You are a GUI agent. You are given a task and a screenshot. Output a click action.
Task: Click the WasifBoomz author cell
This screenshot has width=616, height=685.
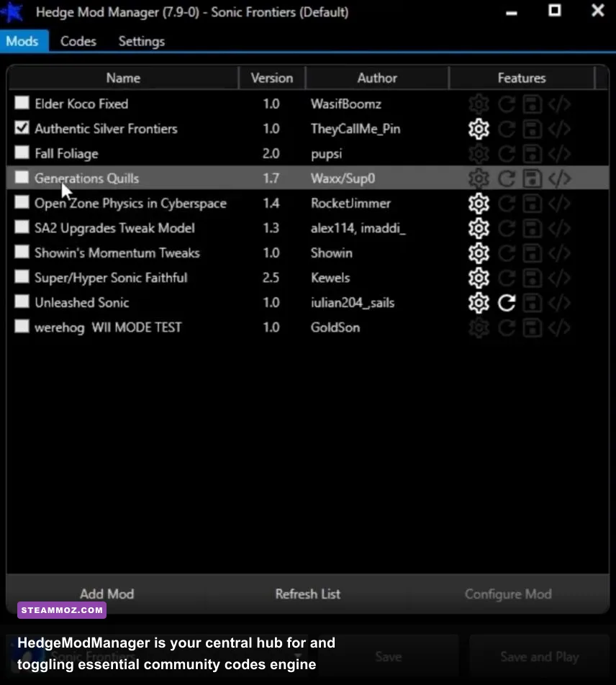click(346, 104)
